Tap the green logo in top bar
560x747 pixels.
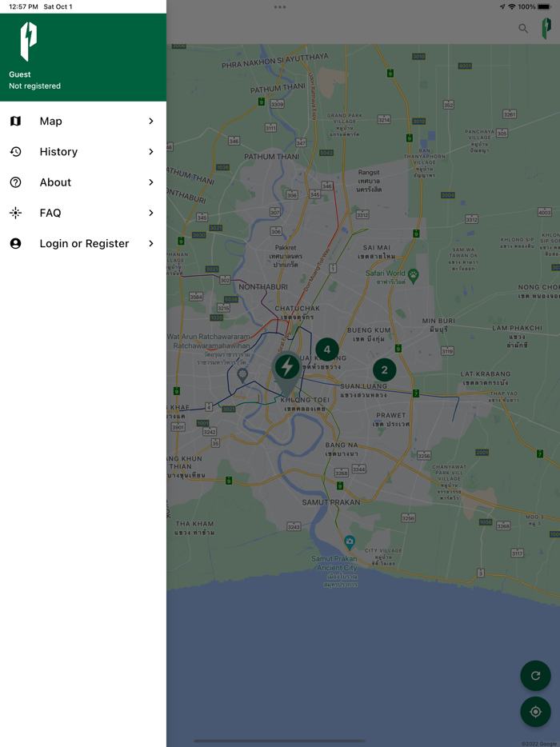pos(546,29)
